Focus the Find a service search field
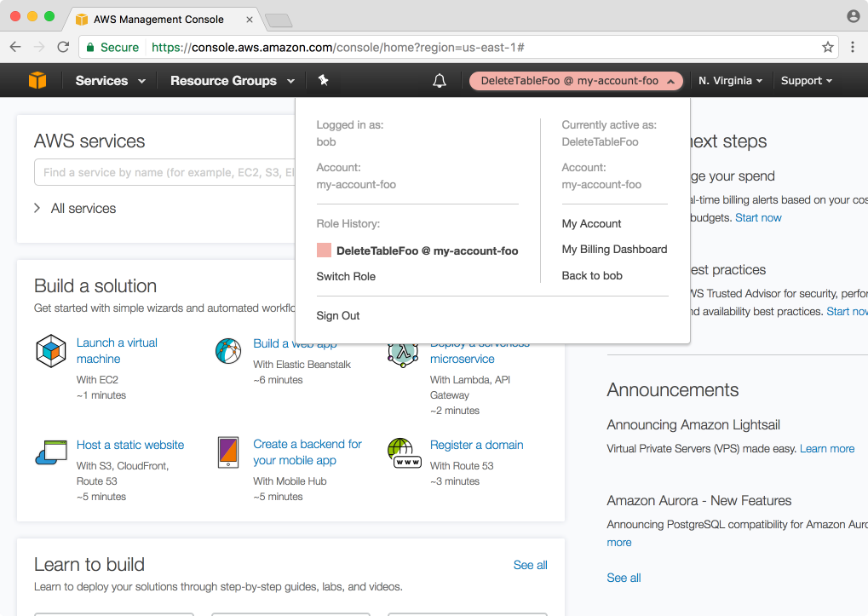Image resolution: width=868 pixels, height=616 pixels. click(165, 172)
